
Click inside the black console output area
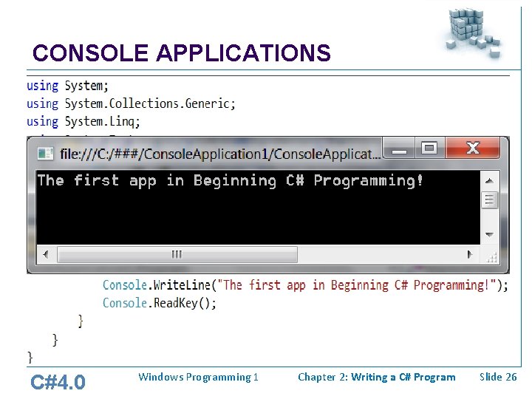click(x=258, y=208)
